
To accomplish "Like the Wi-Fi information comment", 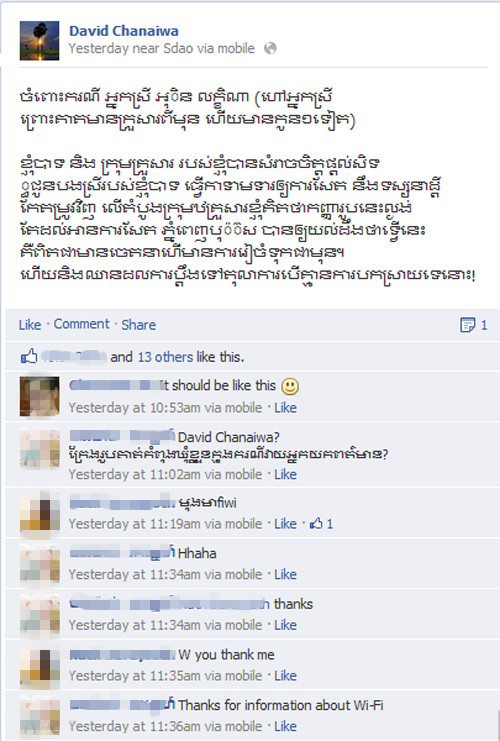I will (285, 726).
